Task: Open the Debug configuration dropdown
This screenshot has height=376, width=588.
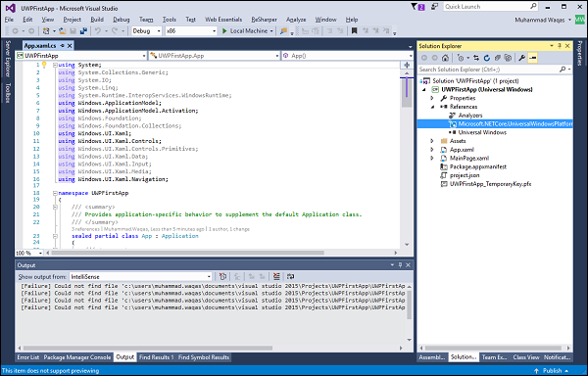Action: (x=147, y=31)
